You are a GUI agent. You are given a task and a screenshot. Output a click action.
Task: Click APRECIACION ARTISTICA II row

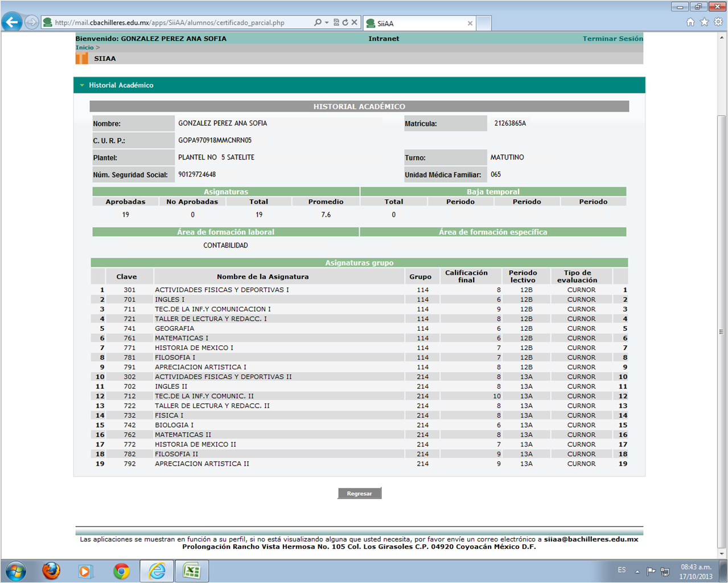360,464
